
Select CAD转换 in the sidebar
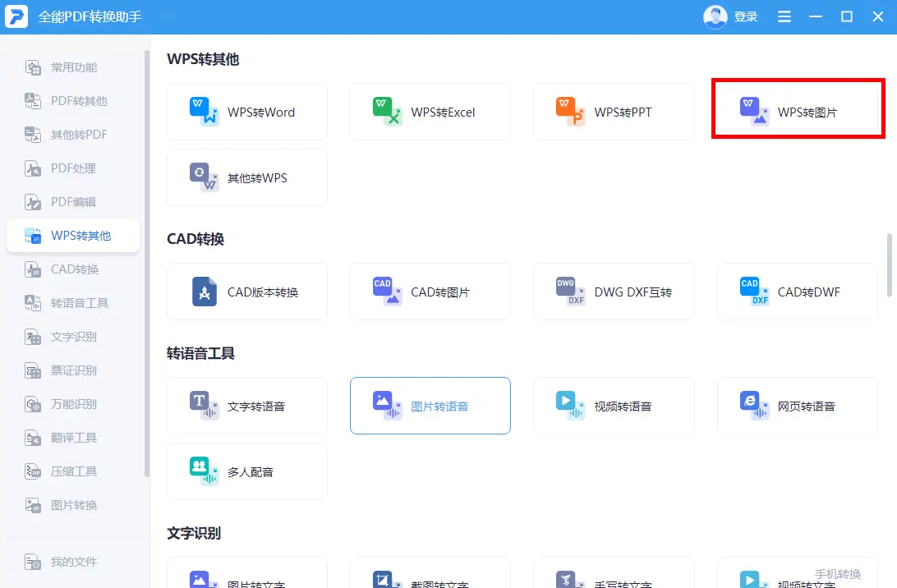point(73,269)
